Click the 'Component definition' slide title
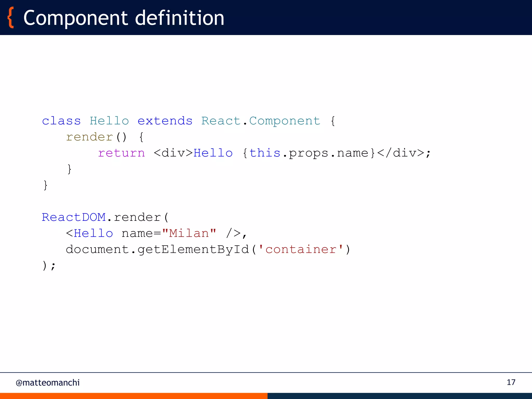The image size is (532, 399). pyautogui.click(x=124, y=18)
